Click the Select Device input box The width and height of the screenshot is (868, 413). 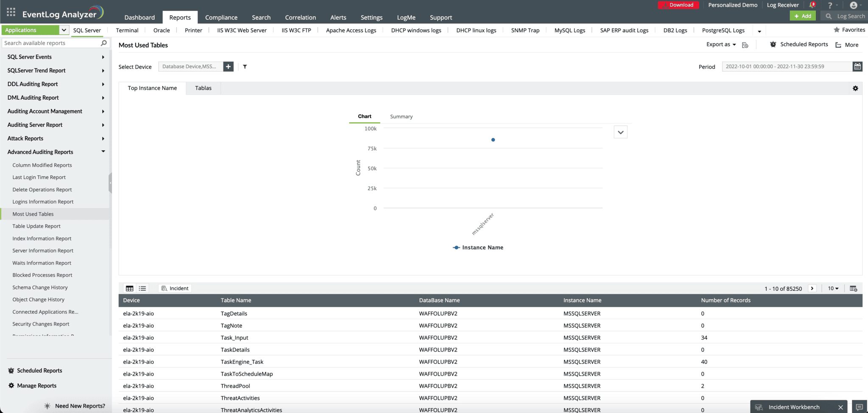click(x=190, y=67)
